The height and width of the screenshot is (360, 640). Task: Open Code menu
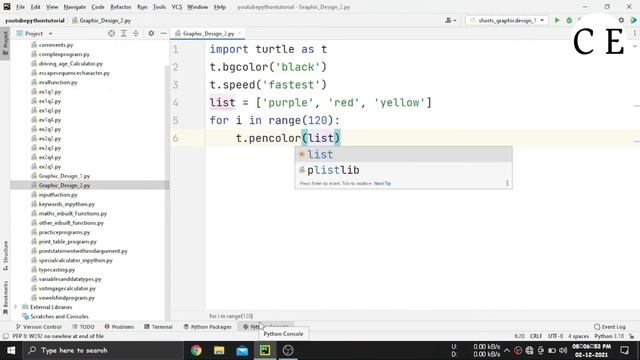(98, 7)
